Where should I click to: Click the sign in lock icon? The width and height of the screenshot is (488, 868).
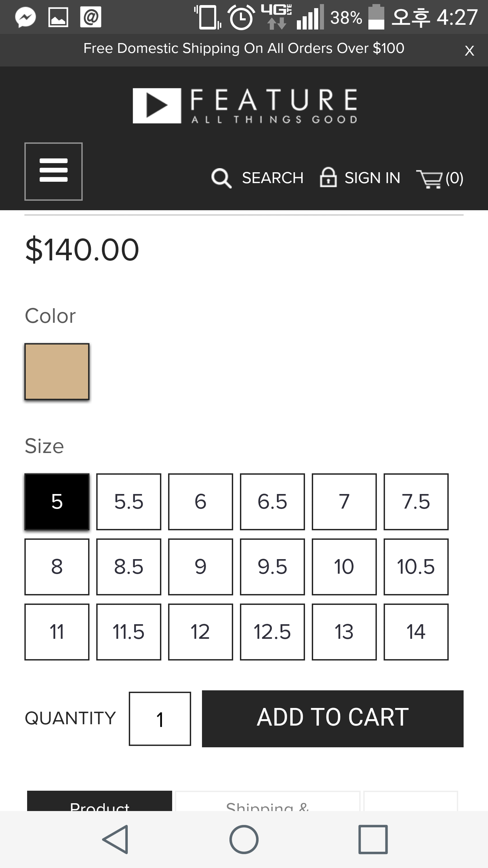[328, 177]
